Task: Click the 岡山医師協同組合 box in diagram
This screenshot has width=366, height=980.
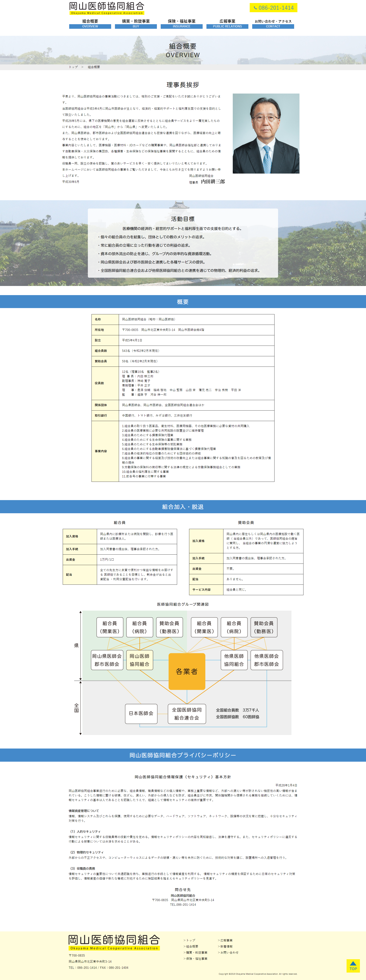Action: 139,660
